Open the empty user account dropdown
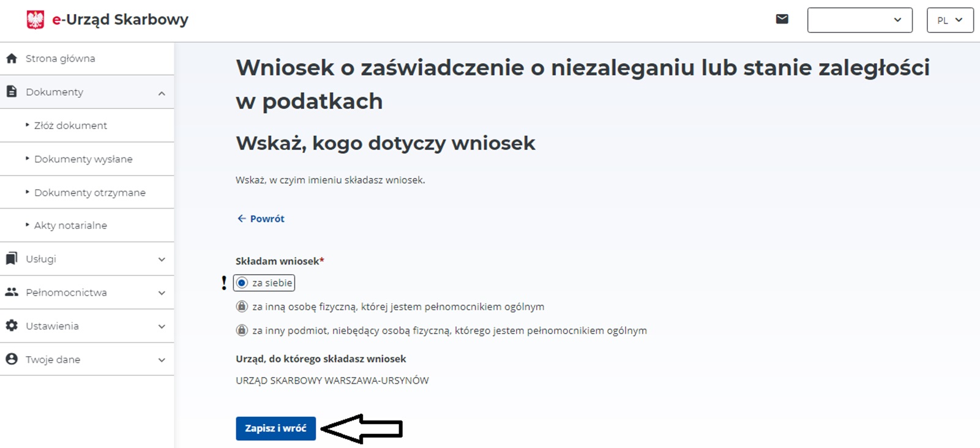The image size is (980, 448). click(859, 20)
